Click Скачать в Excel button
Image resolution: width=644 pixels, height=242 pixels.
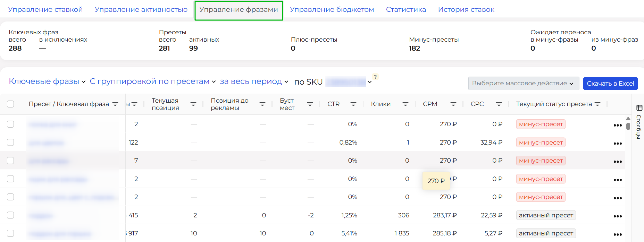(x=610, y=84)
